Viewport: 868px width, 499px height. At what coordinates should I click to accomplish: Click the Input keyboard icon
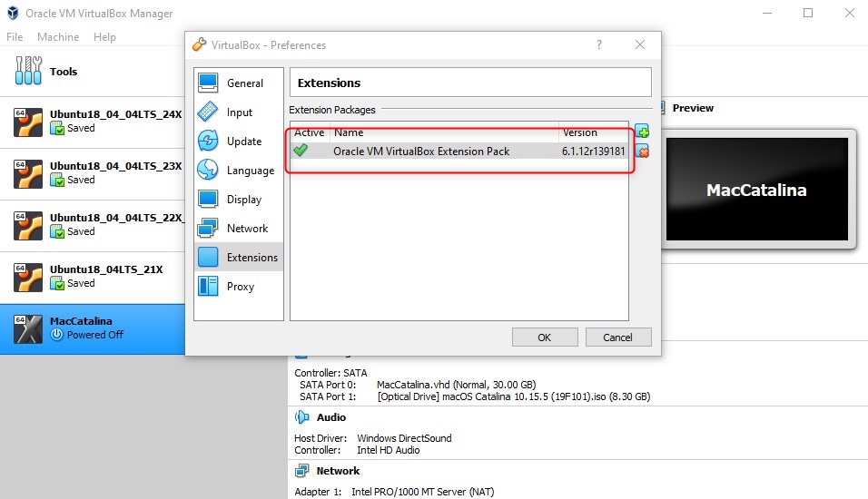[208, 112]
